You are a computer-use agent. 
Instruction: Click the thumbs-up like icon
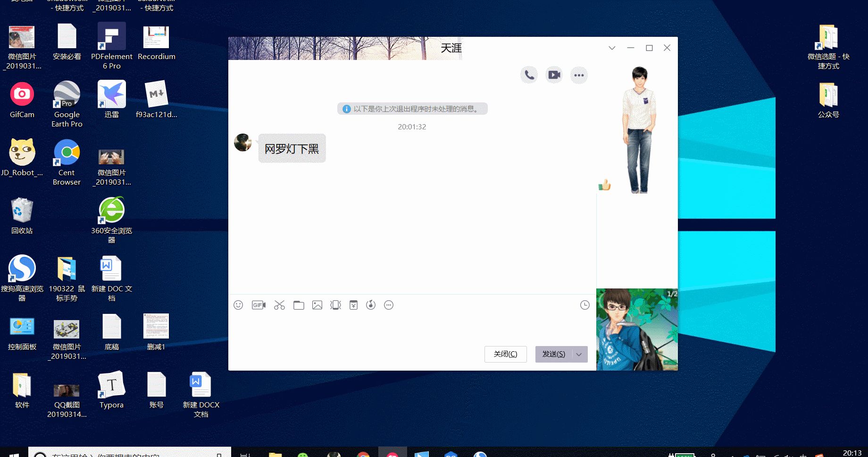click(x=604, y=185)
